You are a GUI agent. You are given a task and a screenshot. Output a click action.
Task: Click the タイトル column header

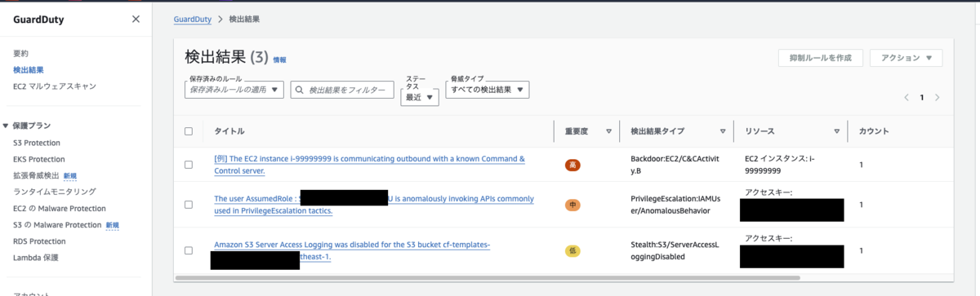point(229,131)
